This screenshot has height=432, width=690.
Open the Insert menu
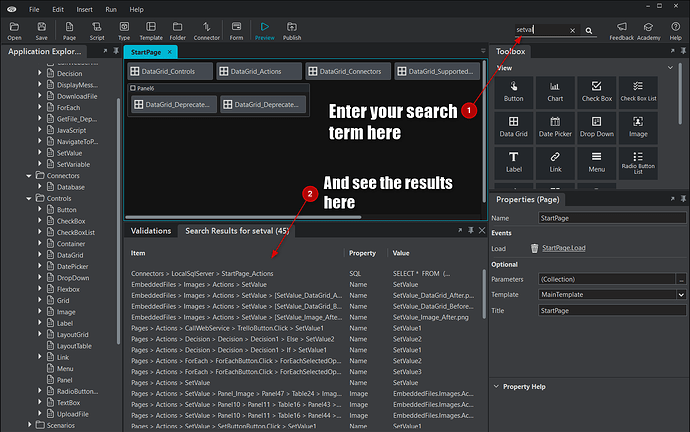click(x=84, y=9)
